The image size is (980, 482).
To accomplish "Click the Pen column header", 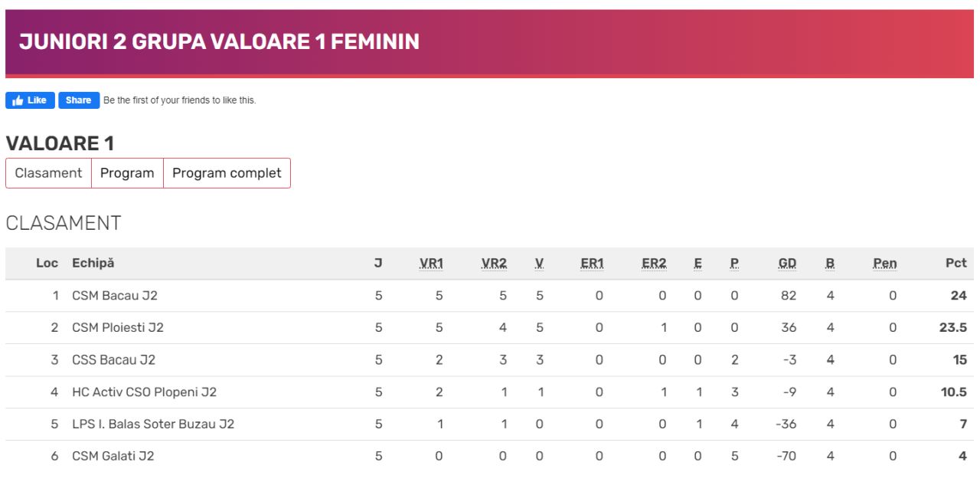I will (884, 264).
